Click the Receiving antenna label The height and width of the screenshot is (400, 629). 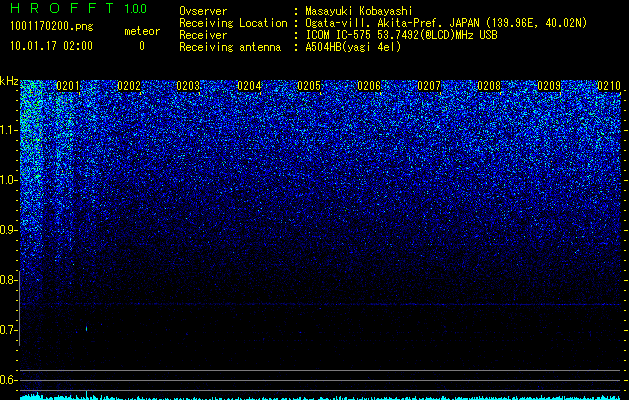coord(230,47)
